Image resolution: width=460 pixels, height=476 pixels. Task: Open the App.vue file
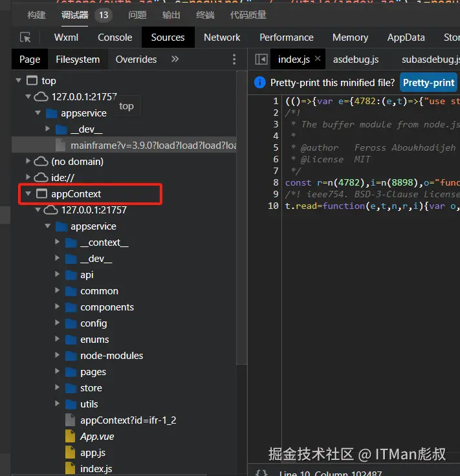point(97,437)
